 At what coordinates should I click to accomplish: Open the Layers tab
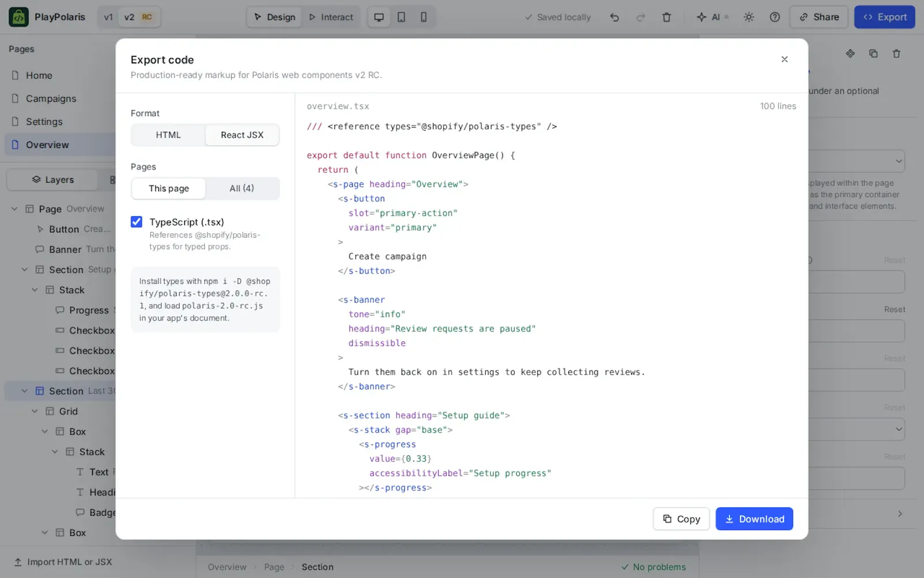53,180
